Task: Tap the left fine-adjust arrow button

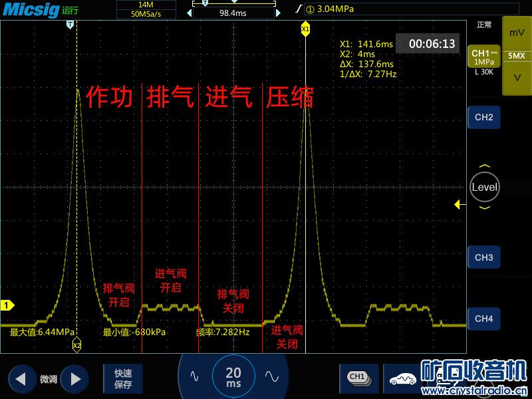Action: coord(21,379)
